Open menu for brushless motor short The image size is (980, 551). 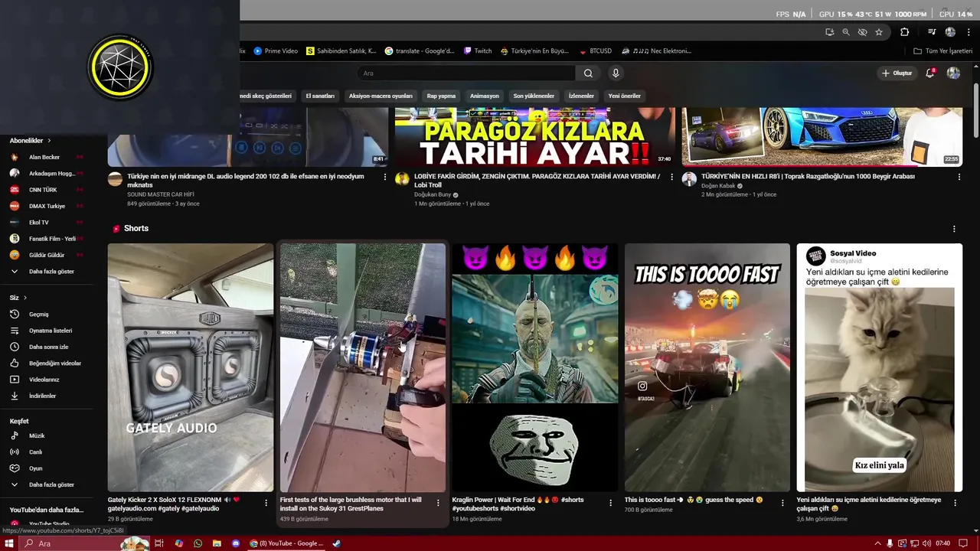[x=438, y=503]
